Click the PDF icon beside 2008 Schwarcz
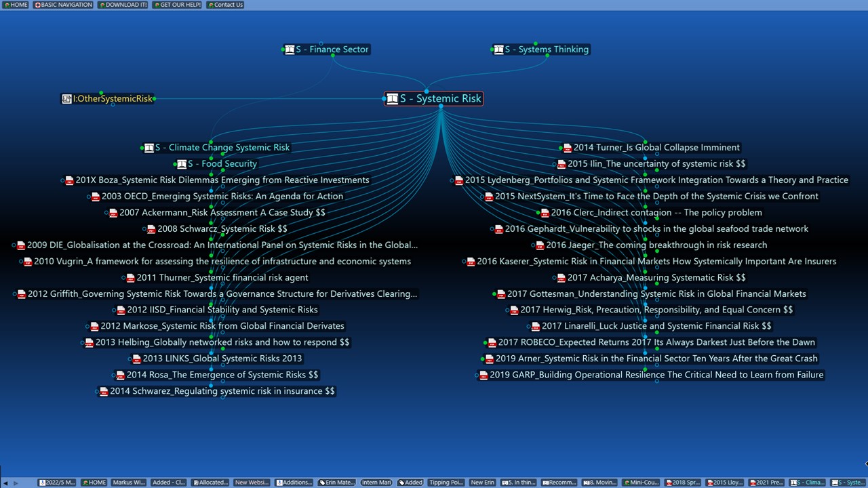The width and height of the screenshot is (868, 488). [x=151, y=229]
